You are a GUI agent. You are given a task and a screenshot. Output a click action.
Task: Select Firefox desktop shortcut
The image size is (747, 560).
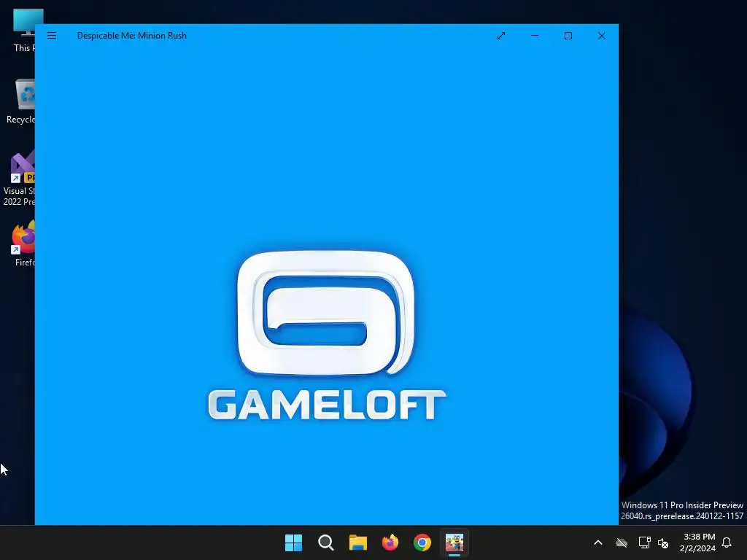click(23, 244)
